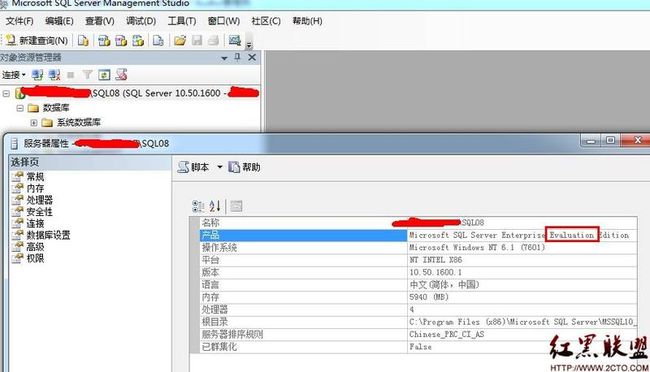Viewport: 650px width, 372px height.
Task: Collapse the 数据库 folder node
Action: (19, 108)
